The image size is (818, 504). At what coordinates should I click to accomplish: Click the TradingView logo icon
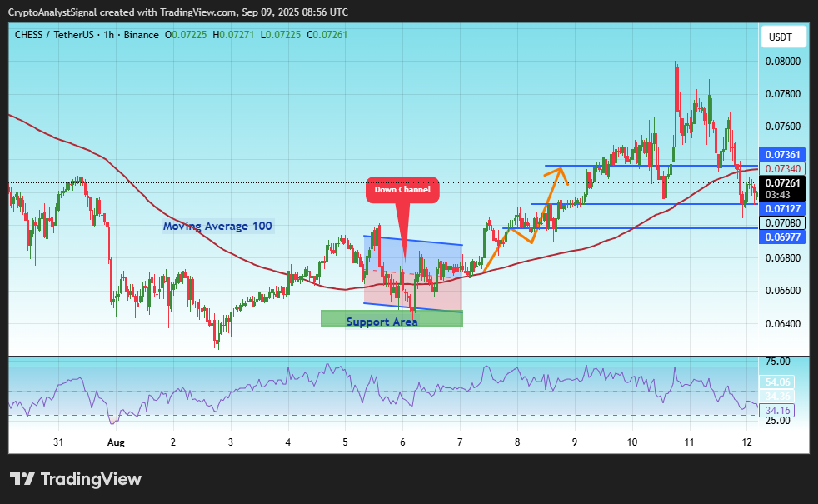coord(22,478)
